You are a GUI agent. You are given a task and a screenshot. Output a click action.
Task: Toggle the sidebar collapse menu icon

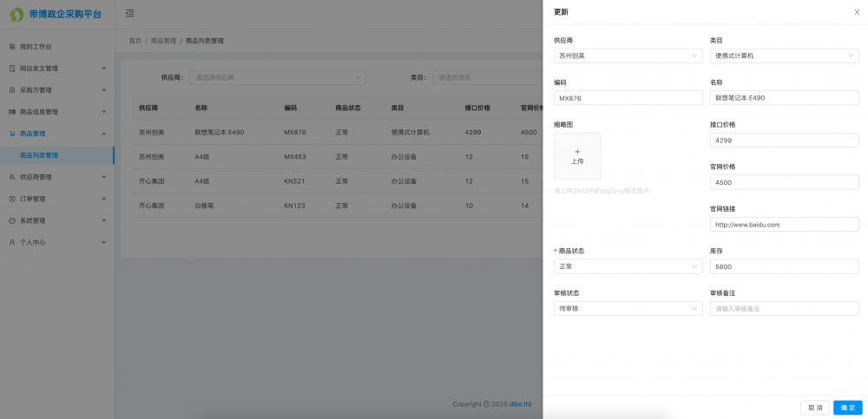pyautogui.click(x=129, y=13)
